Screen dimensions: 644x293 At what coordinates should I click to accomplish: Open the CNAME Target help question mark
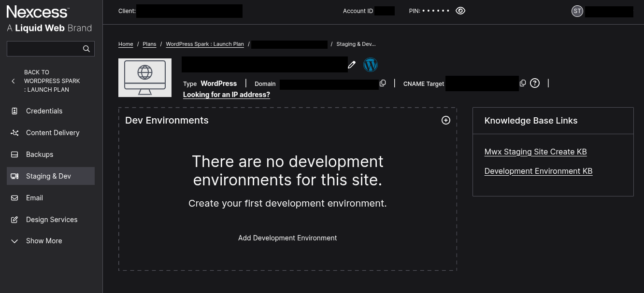[x=534, y=83]
